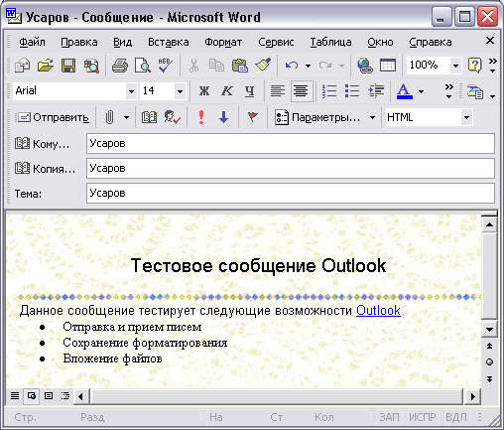
Task: Open the HTML message format dropdown
Action: pos(466,117)
